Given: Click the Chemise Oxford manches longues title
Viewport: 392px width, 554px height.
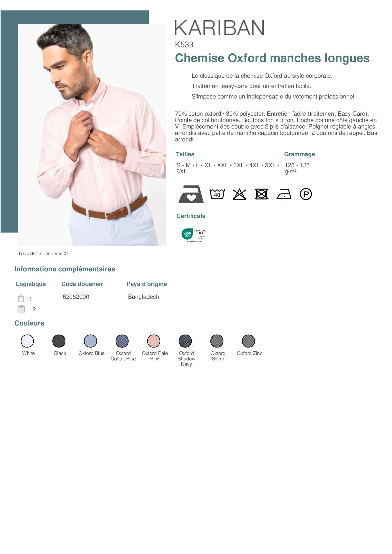Looking at the screenshot, I should pyautogui.click(x=272, y=58).
